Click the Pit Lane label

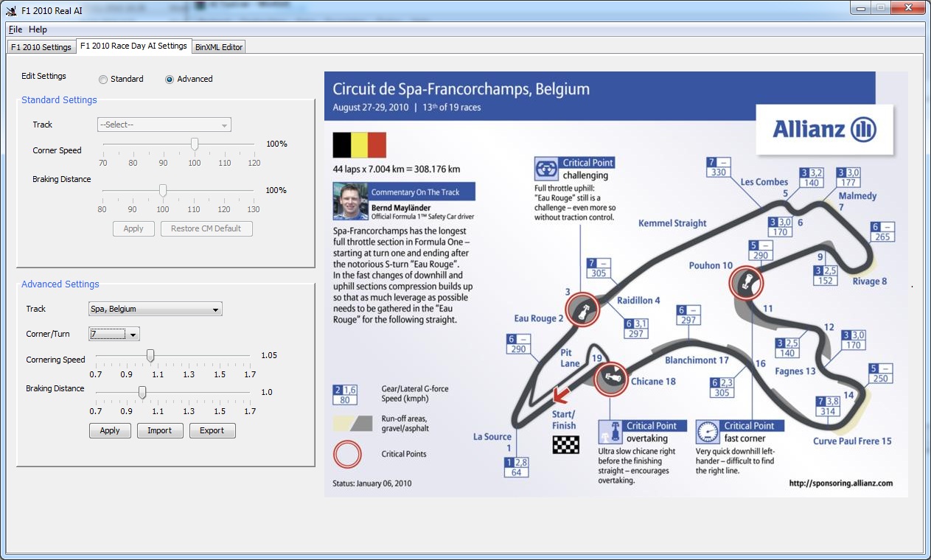pos(571,358)
